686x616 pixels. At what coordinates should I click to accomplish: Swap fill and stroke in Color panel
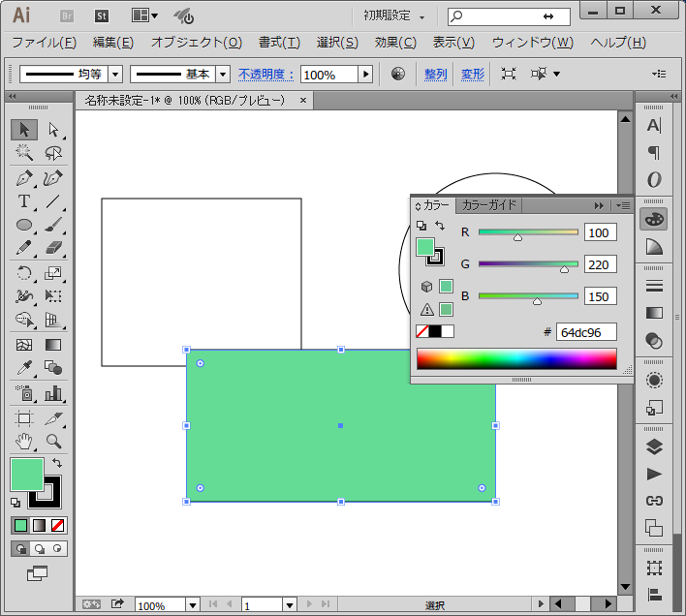tap(440, 226)
